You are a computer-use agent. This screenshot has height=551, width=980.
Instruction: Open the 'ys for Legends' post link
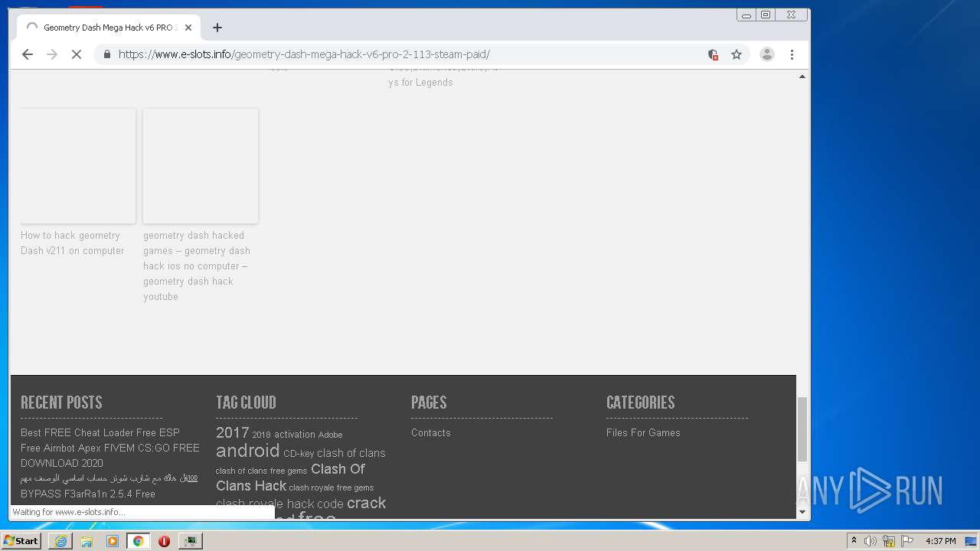point(420,83)
